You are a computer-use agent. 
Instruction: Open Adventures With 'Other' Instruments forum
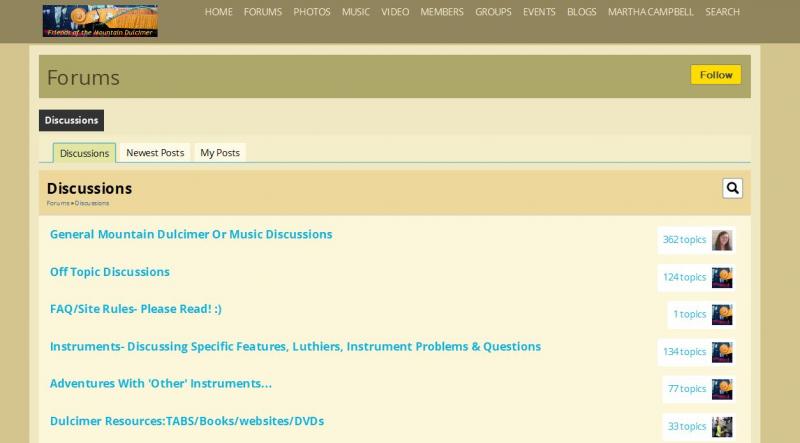coord(161,384)
